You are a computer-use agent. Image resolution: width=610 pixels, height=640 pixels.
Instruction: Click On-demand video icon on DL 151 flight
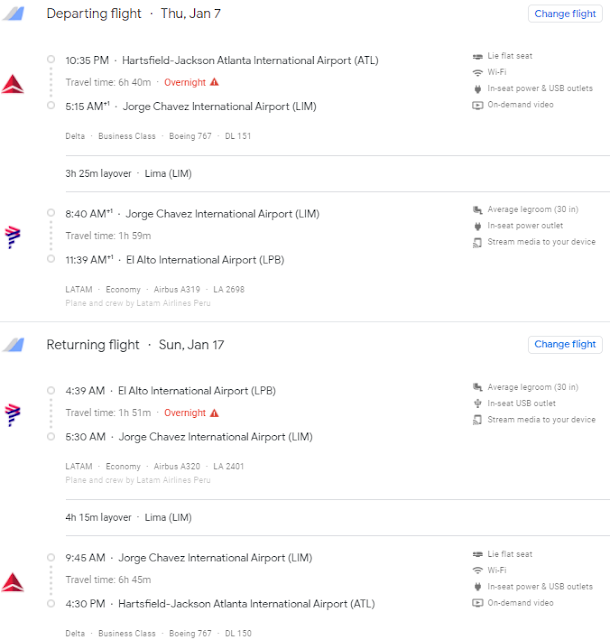coord(477,105)
